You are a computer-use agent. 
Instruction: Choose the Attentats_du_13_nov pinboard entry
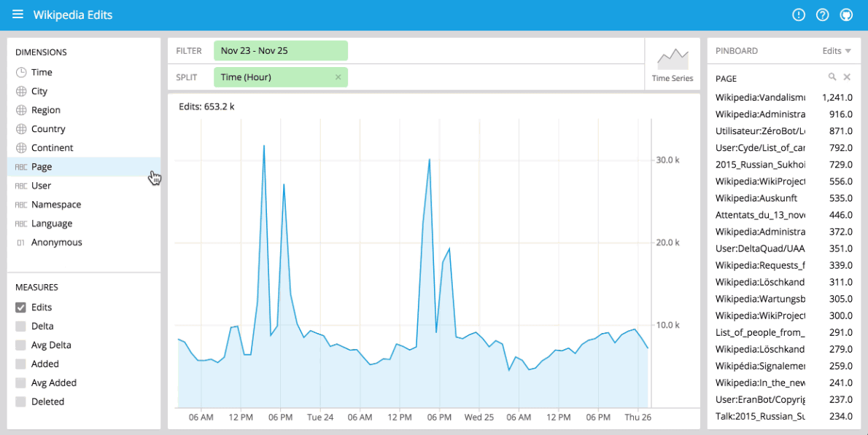[784, 215]
